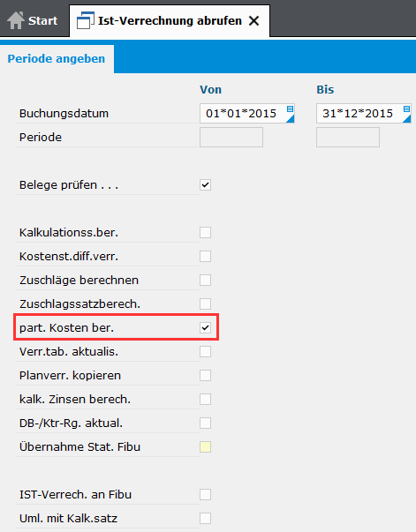The image size is (416, 532).
Task: Close the Ist-Verrechnung abrufen tab
Action: pyautogui.click(x=254, y=21)
